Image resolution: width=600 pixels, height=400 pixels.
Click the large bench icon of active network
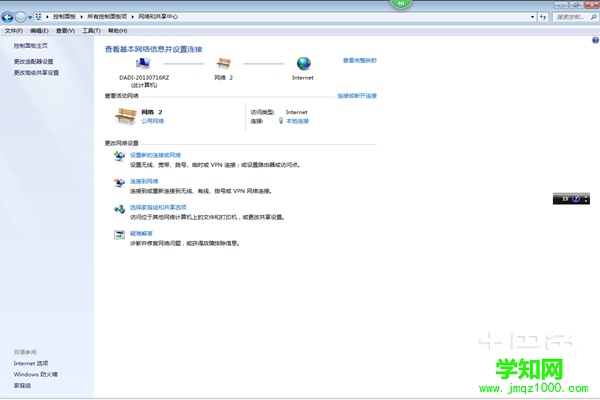pos(126,116)
